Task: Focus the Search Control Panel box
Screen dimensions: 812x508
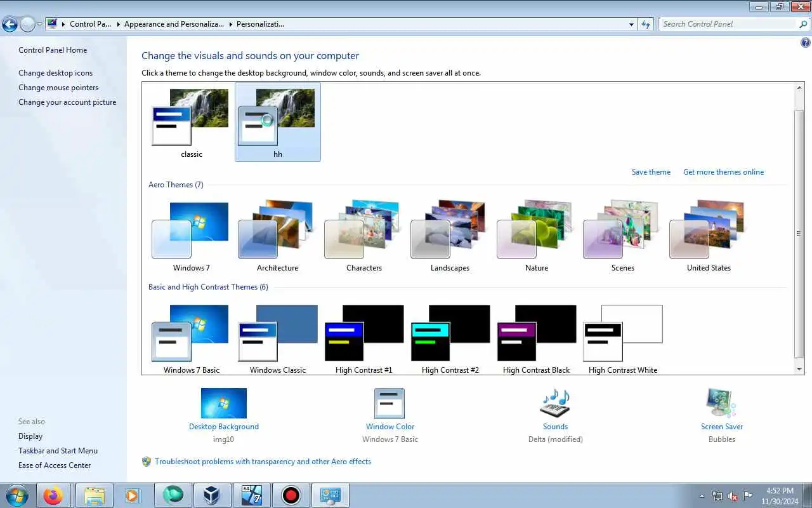Action: [x=728, y=24]
